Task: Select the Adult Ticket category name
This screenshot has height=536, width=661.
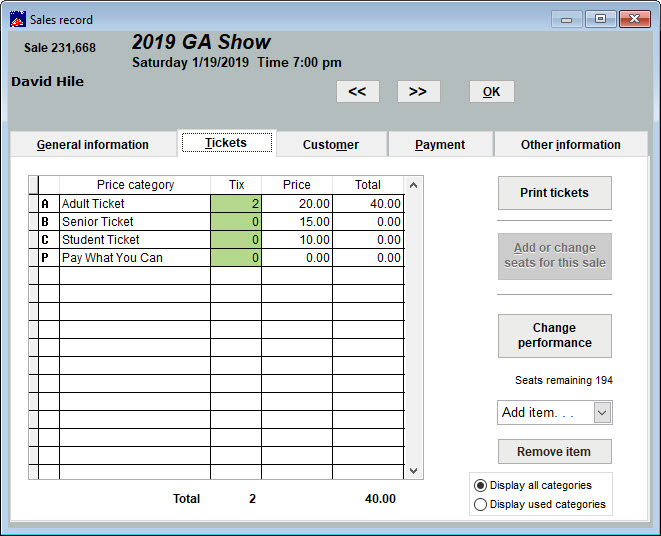Action: [135, 204]
